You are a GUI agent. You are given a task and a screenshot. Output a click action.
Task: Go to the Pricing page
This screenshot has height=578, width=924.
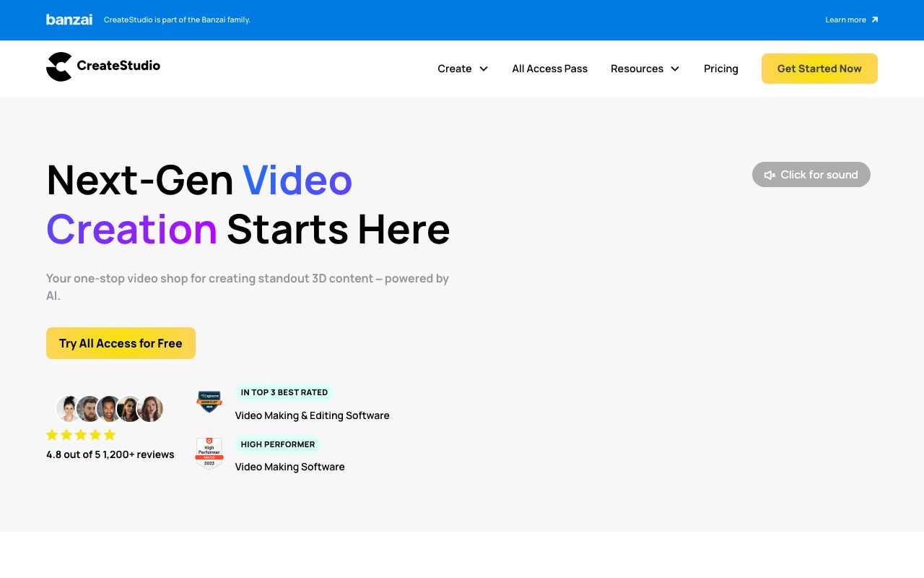pyautogui.click(x=721, y=69)
